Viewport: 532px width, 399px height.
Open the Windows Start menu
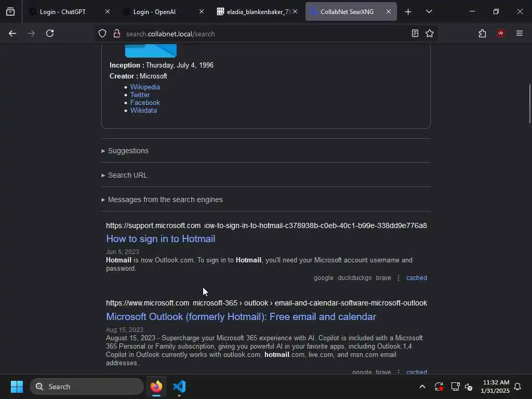click(17, 387)
